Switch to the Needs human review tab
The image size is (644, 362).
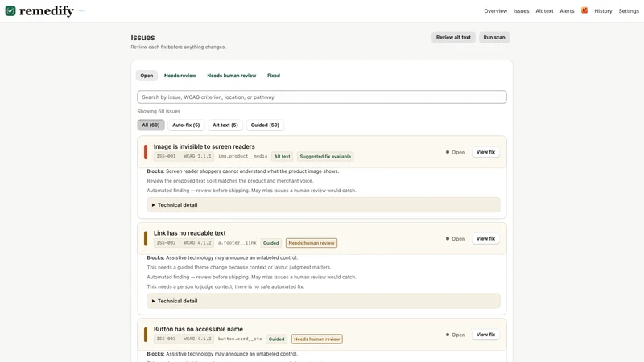[x=232, y=76]
